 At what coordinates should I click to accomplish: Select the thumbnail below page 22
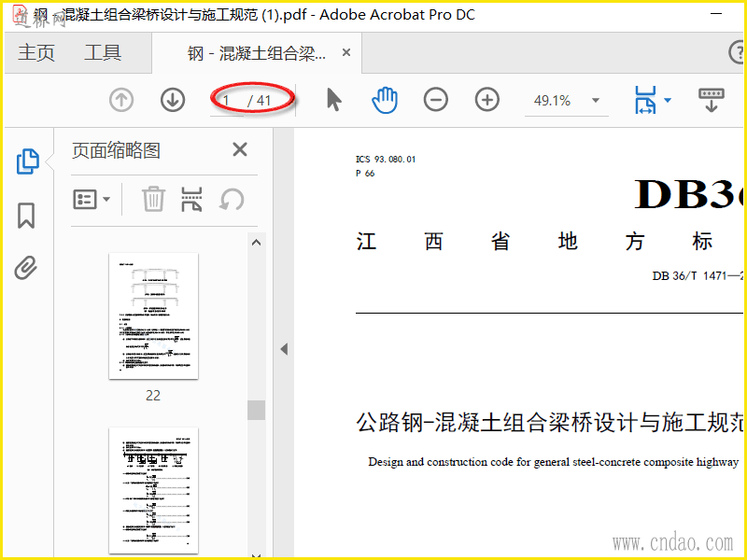click(153, 491)
